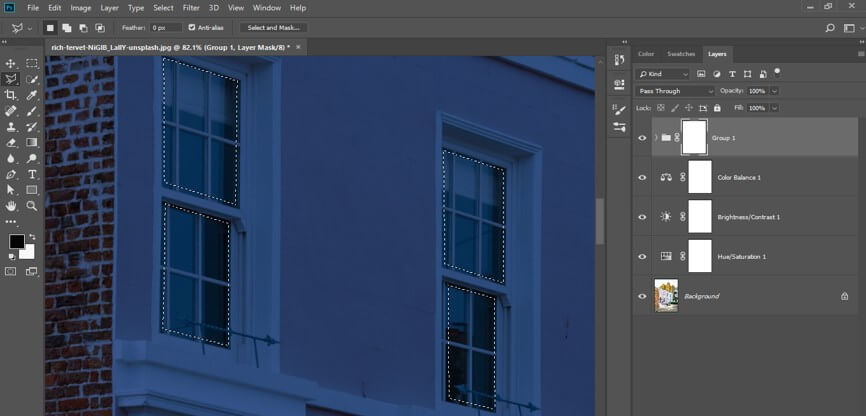Select the Zoom tool
This screenshot has width=866, height=416.
pyautogui.click(x=32, y=206)
